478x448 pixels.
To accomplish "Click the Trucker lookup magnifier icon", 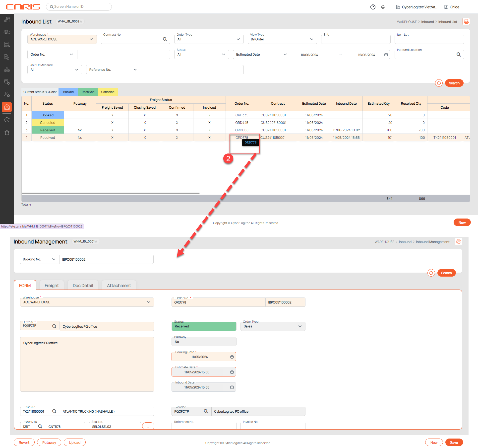I will coord(54,411).
